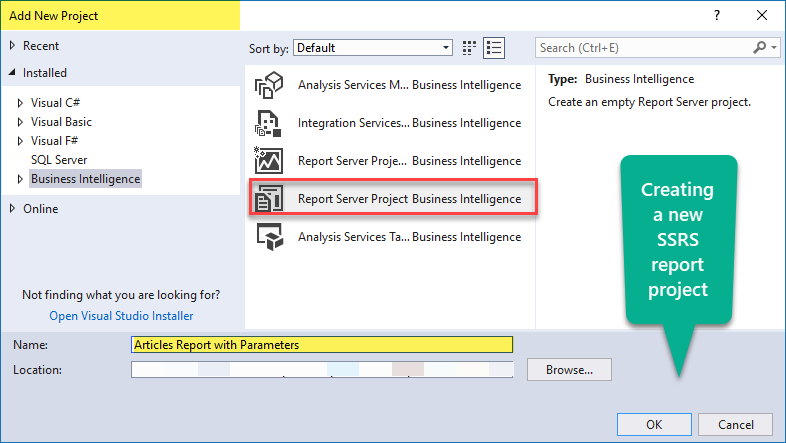The height and width of the screenshot is (443, 786).
Task: Expand the Visual Basic node
Action: (20, 122)
